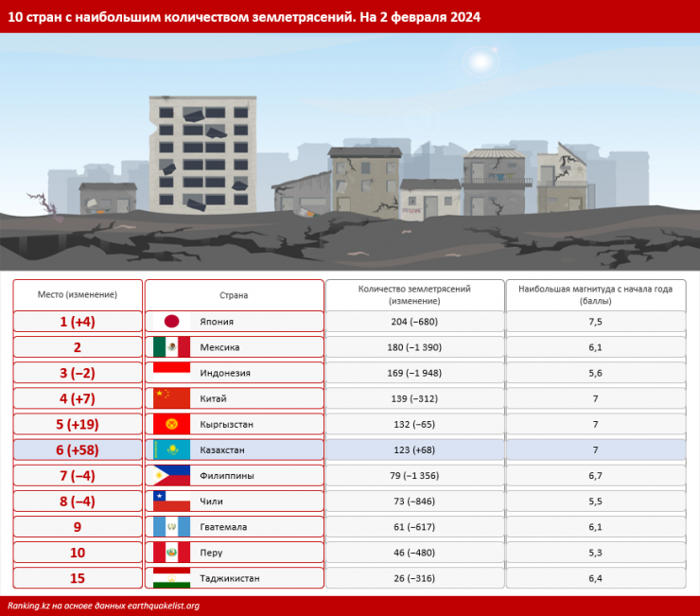Click rank cell '6 (+58)'
700x616 pixels.
tap(78, 449)
